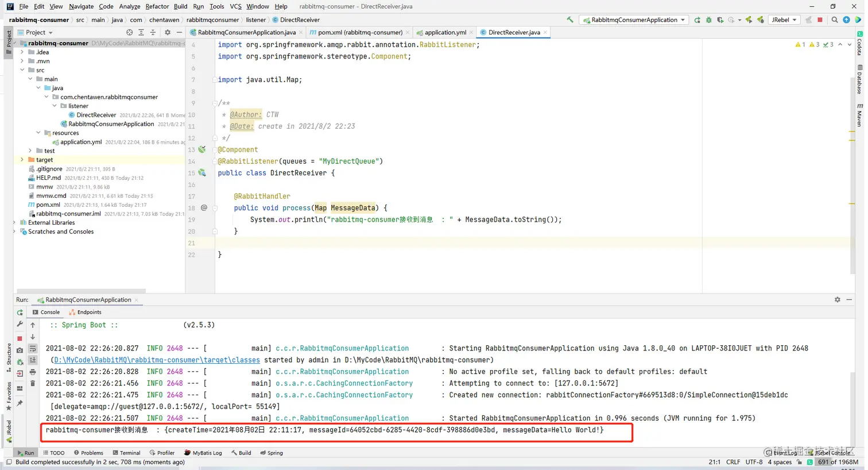Click Print icon in console toolbar
The height and width of the screenshot is (470, 868).
[x=33, y=372]
